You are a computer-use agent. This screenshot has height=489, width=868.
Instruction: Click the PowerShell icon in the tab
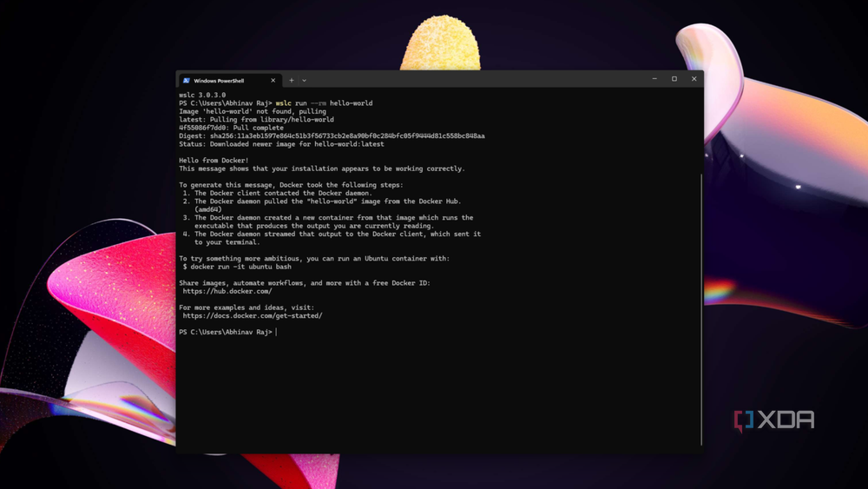[x=187, y=80]
